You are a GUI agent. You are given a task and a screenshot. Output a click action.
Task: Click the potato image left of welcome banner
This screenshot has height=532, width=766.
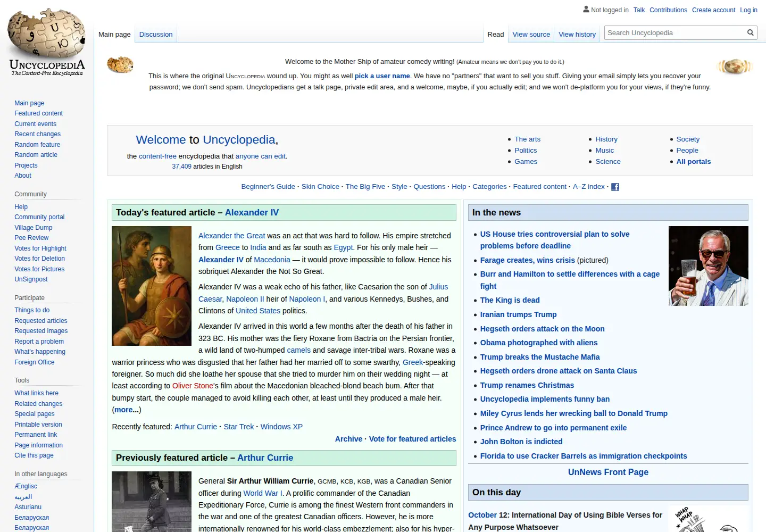tap(120, 65)
